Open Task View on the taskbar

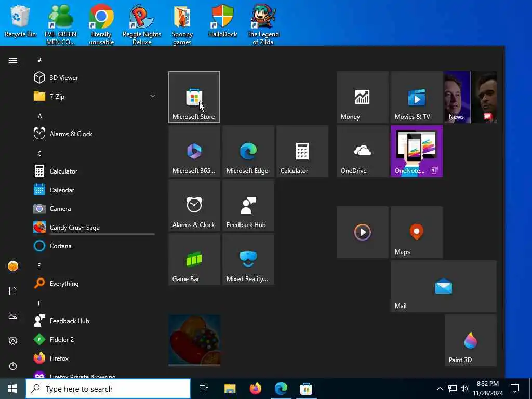[204, 389]
